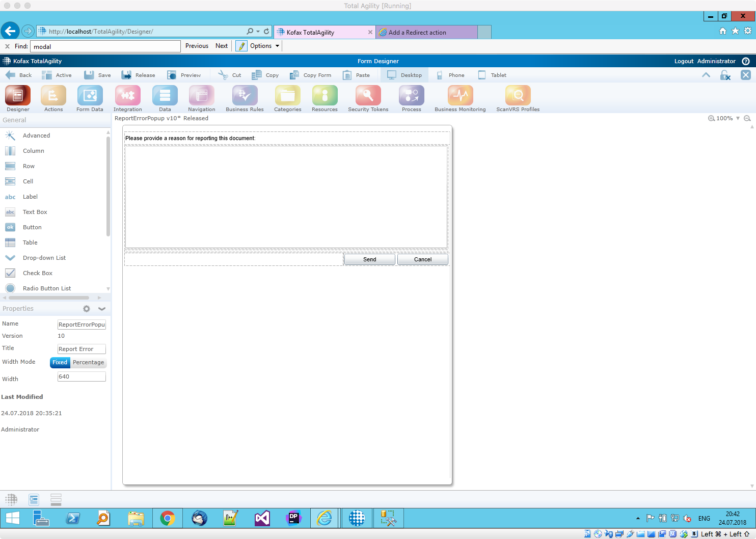The width and height of the screenshot is (756, 539).
Task: Collapse the Properties panel chevron
Action: [102, 309]
